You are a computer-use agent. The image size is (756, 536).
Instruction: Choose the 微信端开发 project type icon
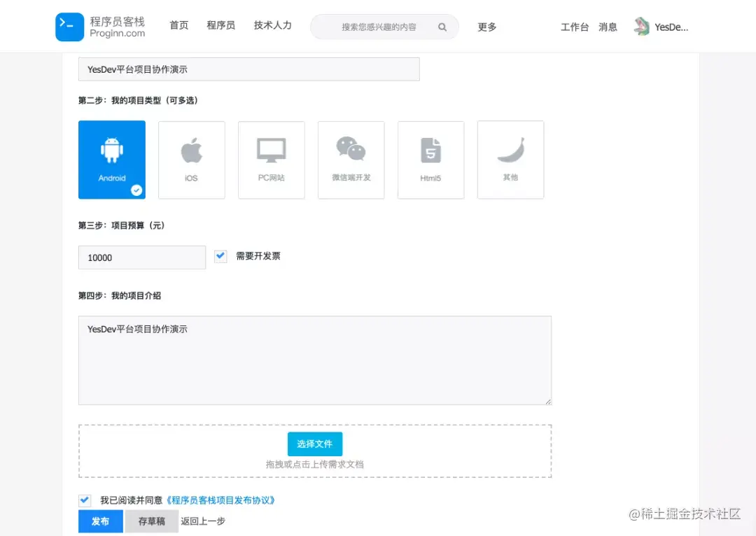pos(351,160)
